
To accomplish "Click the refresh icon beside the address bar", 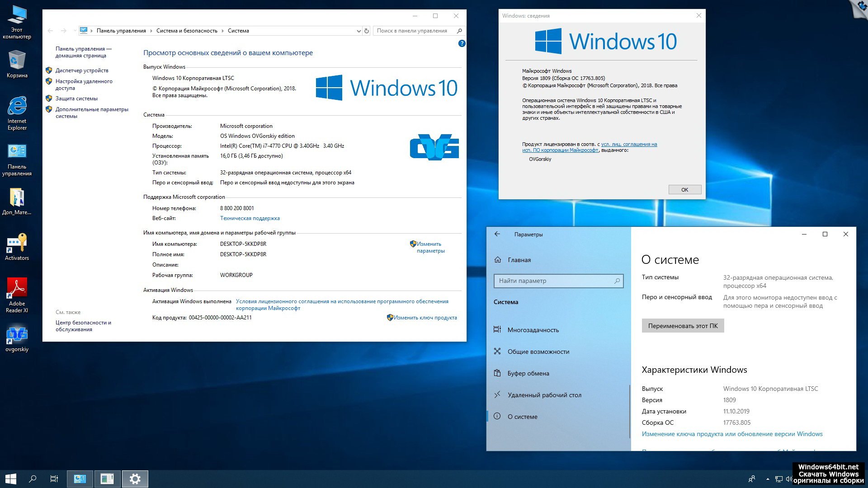I will (367, 31).
